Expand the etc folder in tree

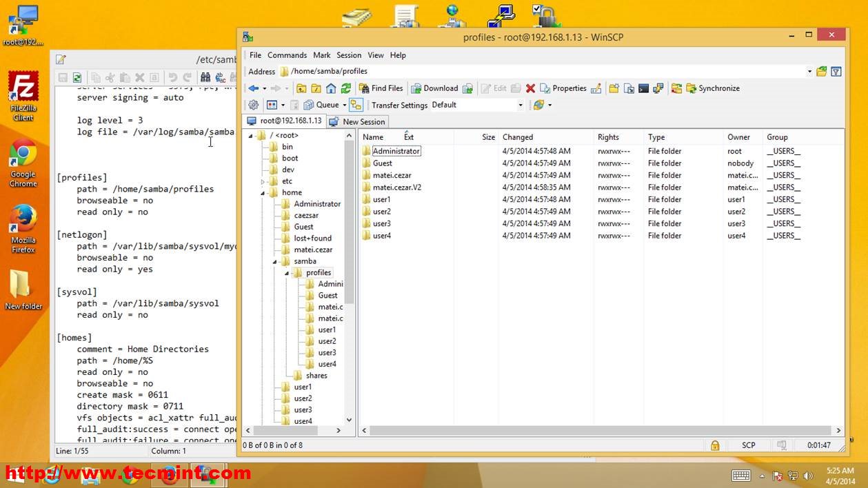point(263,181)
